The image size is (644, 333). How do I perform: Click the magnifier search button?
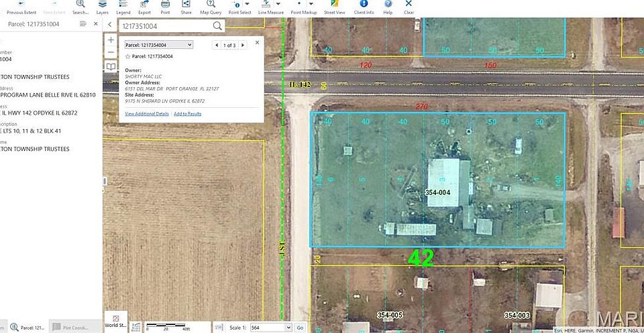217,26
